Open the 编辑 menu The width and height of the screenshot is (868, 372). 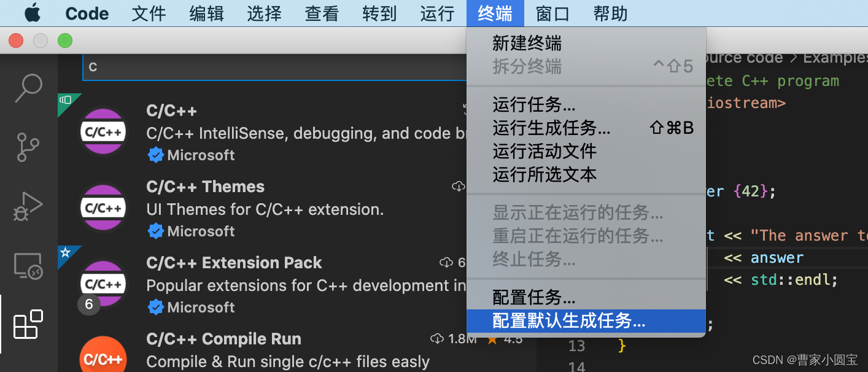coord(207,13)
